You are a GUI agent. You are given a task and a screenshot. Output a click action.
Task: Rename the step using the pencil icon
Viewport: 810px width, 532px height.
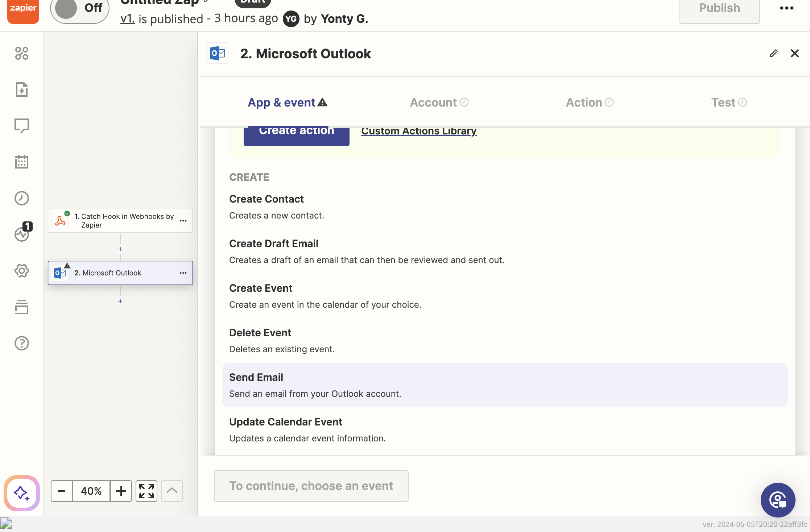click(x=773, y=53)
